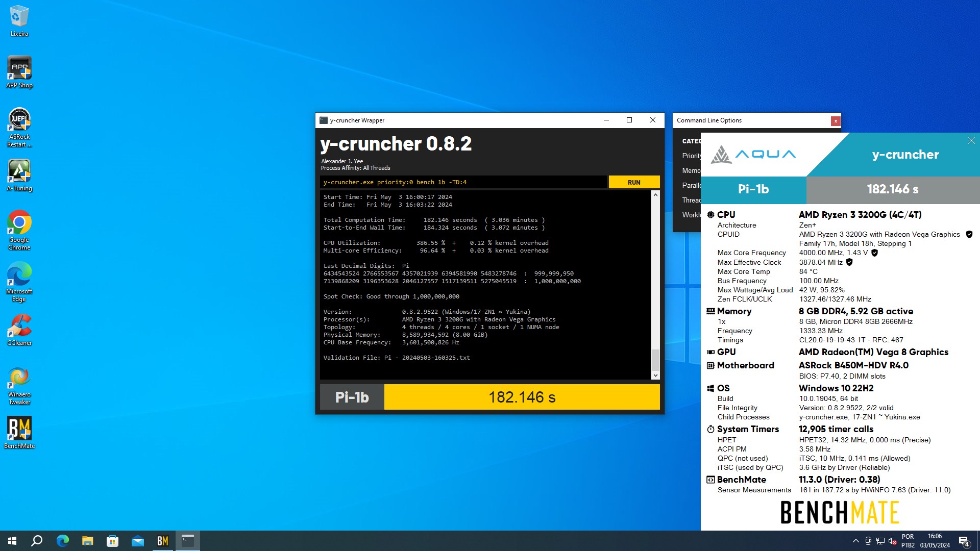Launch ASRock Restart to UEFI desktop shortcut
The image size is (980, 551).
click(19, 128)
